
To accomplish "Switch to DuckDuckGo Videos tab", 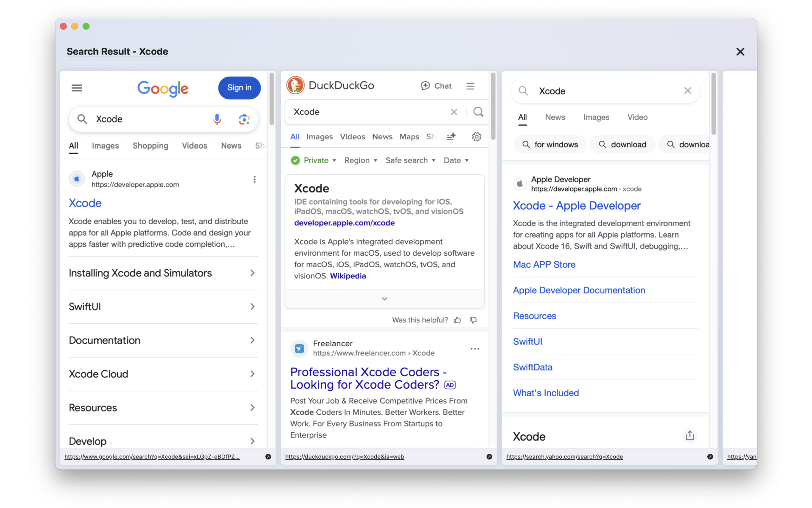I will click(x=352, y=137).
